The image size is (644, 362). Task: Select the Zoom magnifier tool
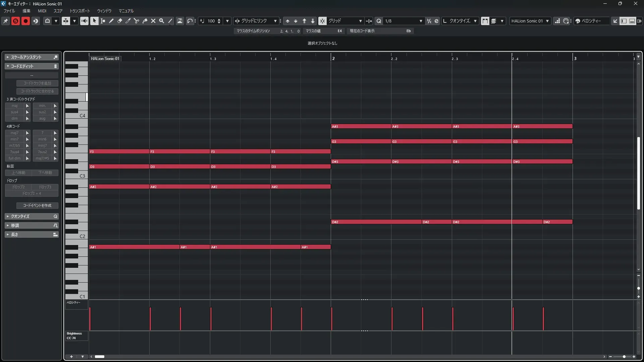162,21
